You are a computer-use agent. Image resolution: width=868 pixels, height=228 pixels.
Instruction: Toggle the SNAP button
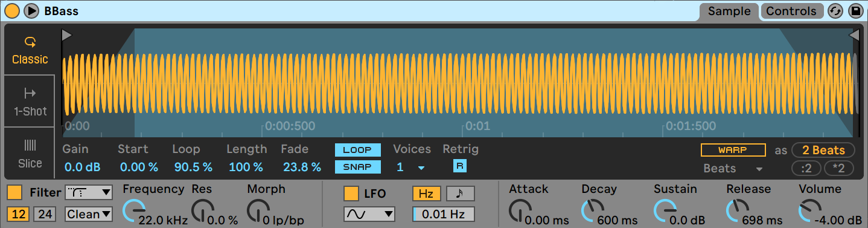point(358,167)
